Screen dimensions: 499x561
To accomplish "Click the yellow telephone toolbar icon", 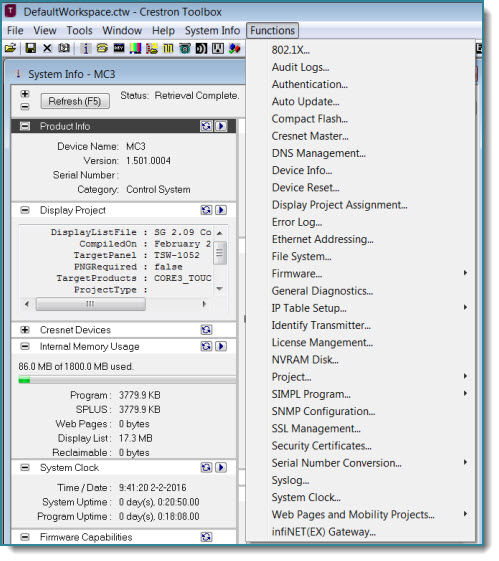I will tap(102, 48).
